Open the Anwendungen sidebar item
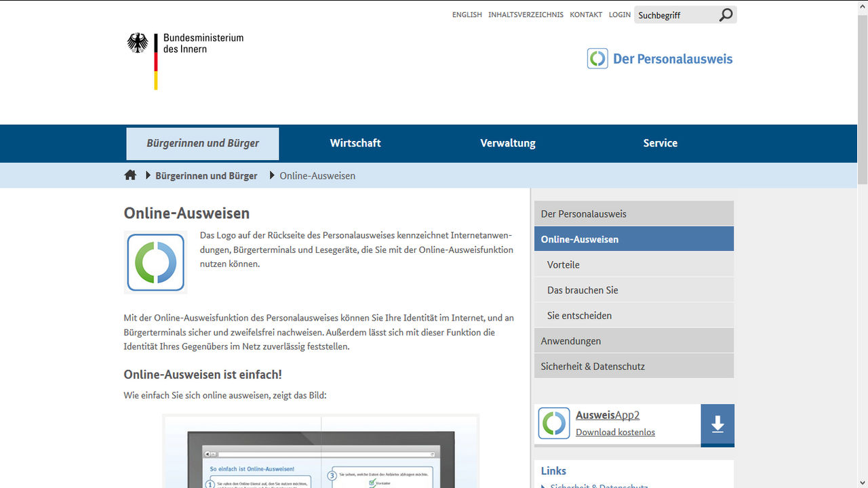The image size is (868, 488). 634,341
